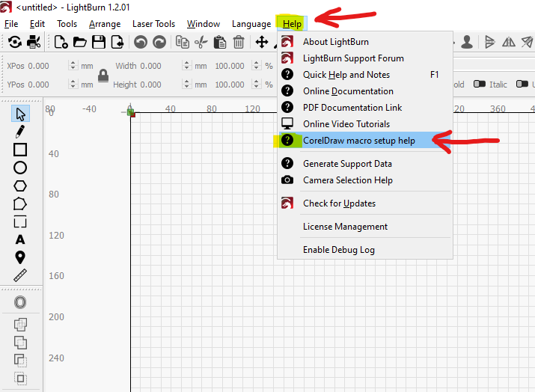Adjust the XPos spinner arrows
The width and height of the screenshot is (535, 392).
(x=73, y=65)
